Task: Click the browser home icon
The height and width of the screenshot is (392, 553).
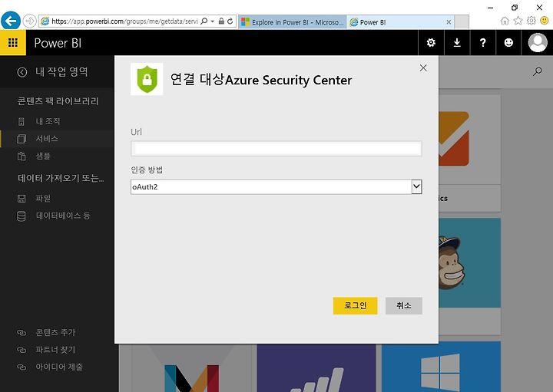Action: tap(505, 21)
